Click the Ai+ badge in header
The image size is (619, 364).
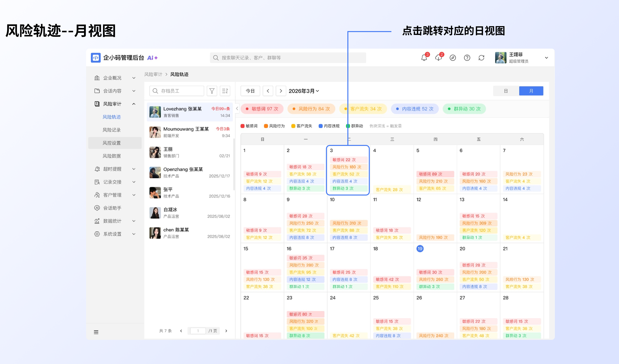[x=152, y=58]
